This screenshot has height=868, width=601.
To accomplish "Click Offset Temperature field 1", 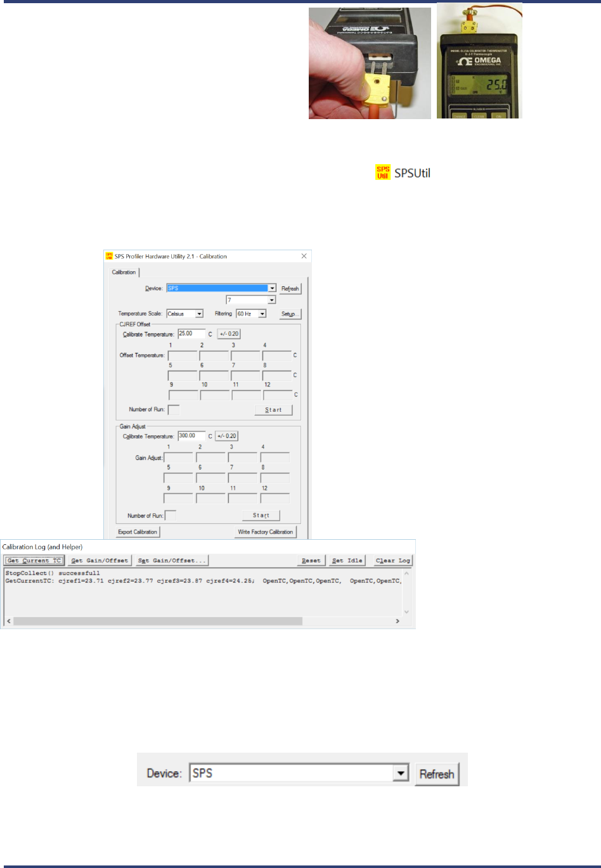I will [x=183, y=355].
